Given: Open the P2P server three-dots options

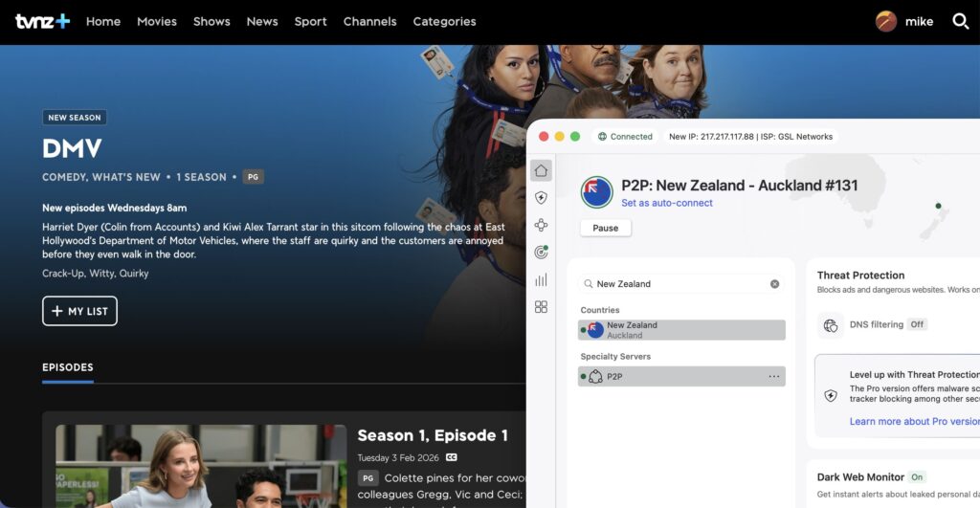Looking at the screenshot, I should [x=773, y=376].
